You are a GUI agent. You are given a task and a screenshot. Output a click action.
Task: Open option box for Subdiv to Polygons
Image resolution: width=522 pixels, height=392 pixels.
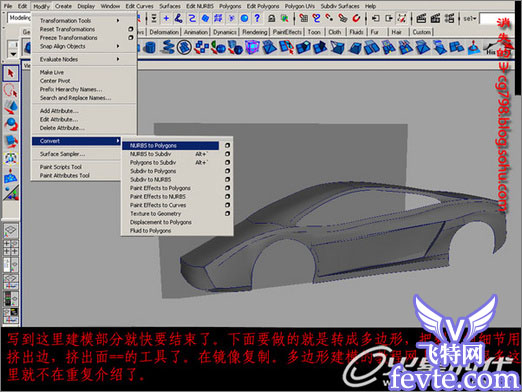227,171
